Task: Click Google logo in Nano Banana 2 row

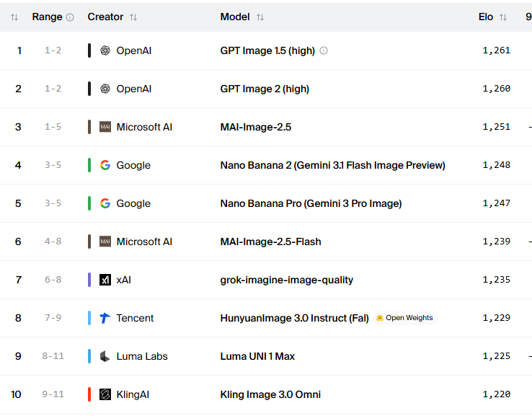Action: click(105, 165)
